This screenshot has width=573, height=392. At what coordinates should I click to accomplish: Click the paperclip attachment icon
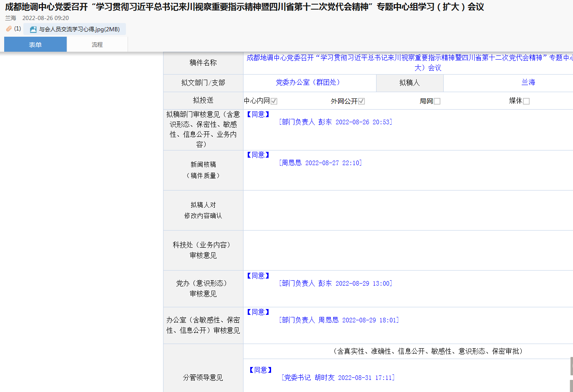click(9, 29)
